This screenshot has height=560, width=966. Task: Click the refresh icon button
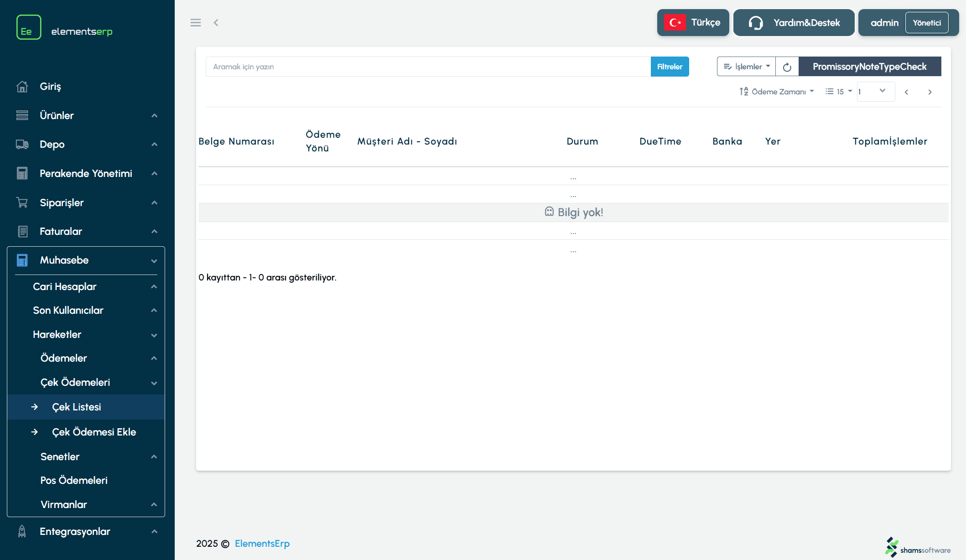coord(787,67)
